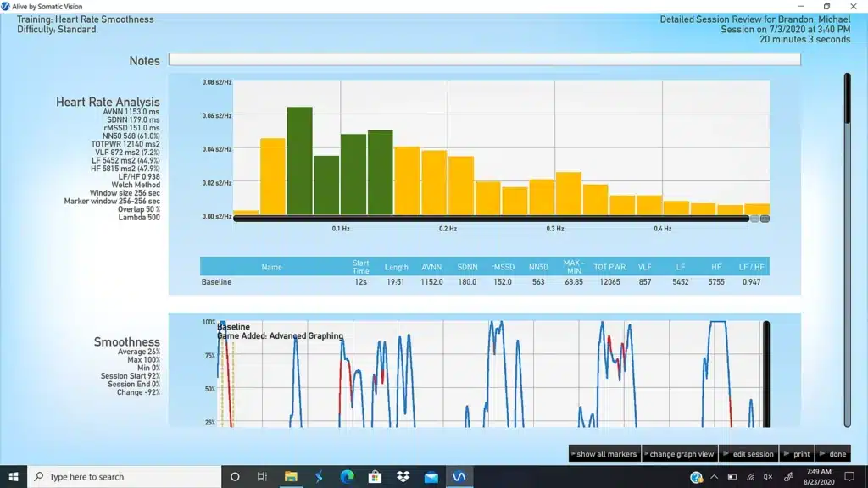868x488 pixels.
Task: Click Baseline TOT PWR value 12065
Action: tap(609, 282)
